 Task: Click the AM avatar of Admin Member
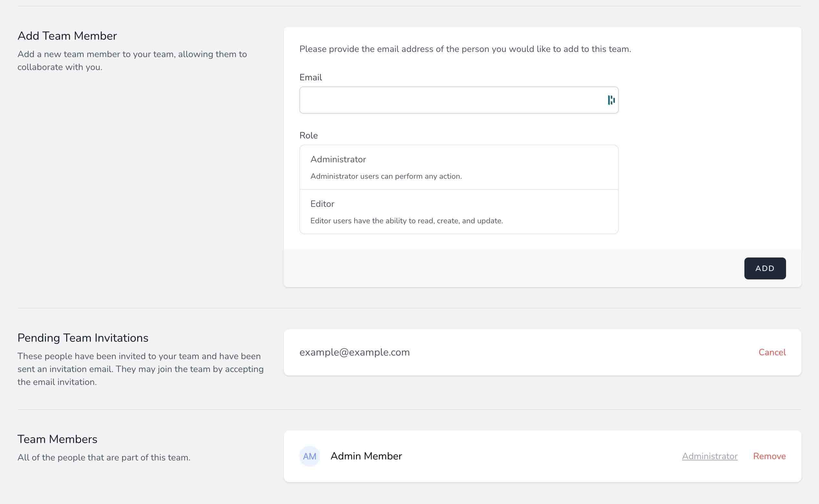(310, 456)
